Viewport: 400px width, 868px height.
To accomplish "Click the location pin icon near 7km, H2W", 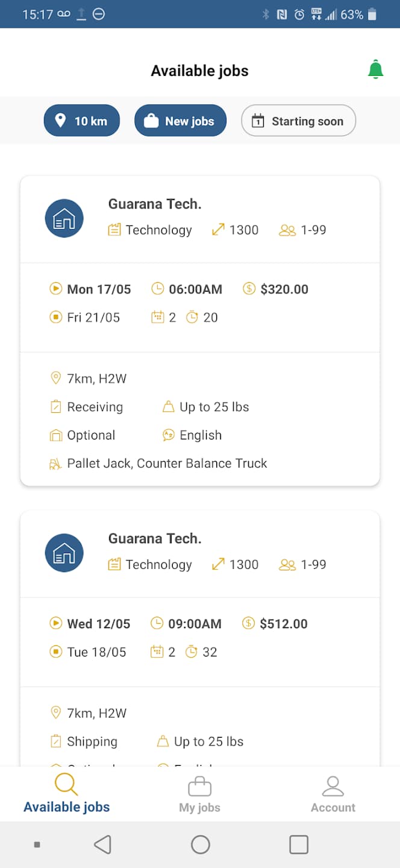I will point(55,378).
